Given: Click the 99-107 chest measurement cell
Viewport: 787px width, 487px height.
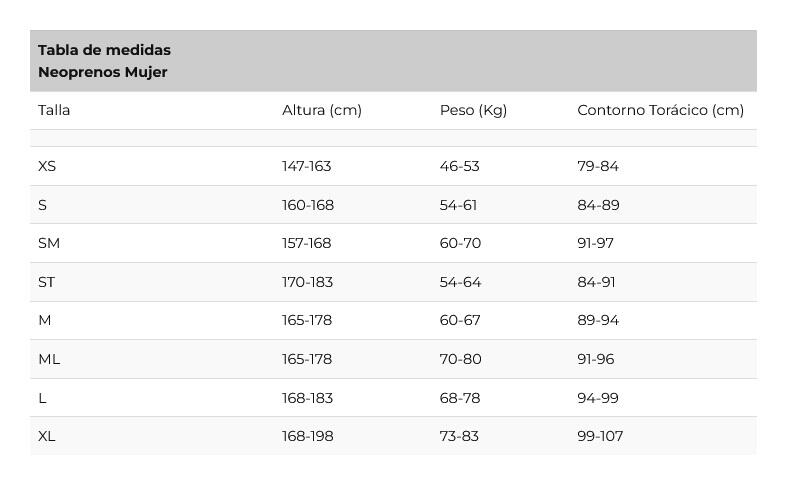Looking at the screenshot, I should click(x=600, y=436).
